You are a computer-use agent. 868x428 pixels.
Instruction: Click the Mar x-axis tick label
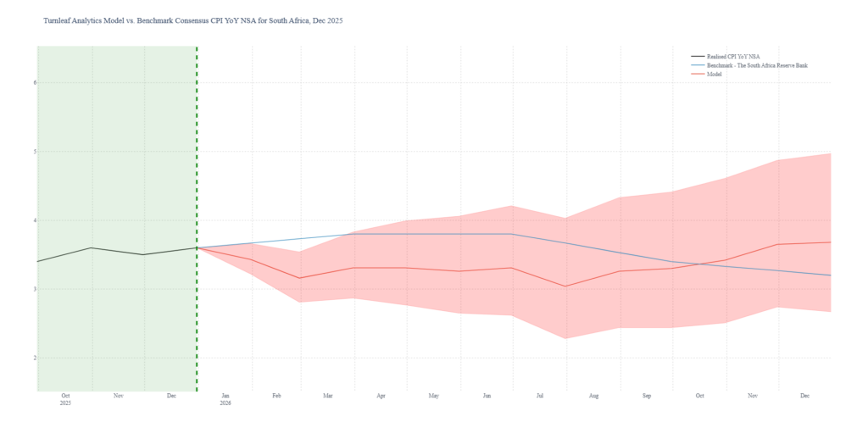[328, 396]
